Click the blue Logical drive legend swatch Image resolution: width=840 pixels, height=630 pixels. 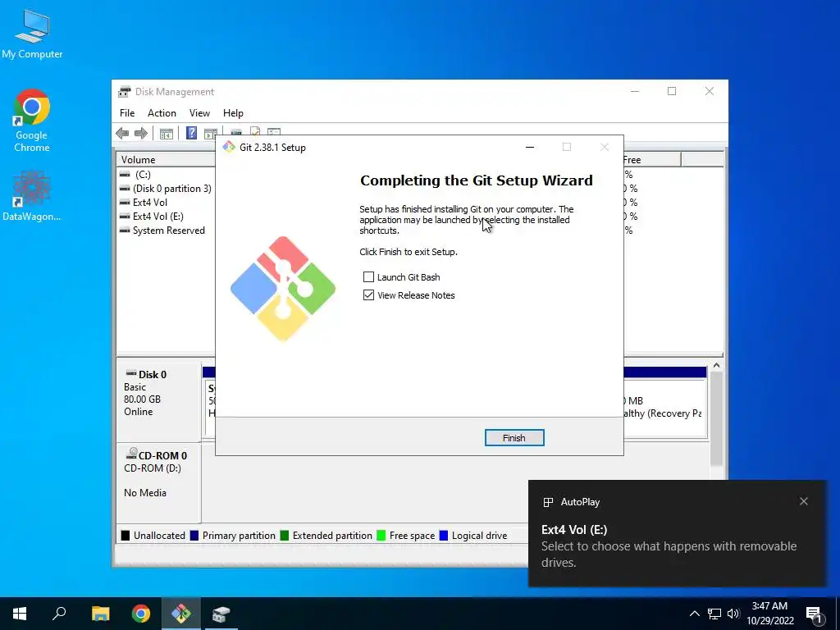444,535
